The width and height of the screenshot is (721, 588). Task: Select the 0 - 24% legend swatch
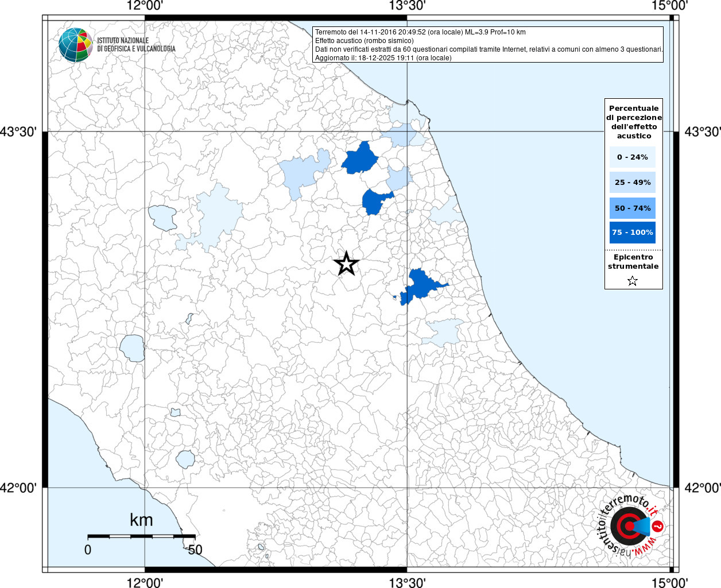point(632,157)
